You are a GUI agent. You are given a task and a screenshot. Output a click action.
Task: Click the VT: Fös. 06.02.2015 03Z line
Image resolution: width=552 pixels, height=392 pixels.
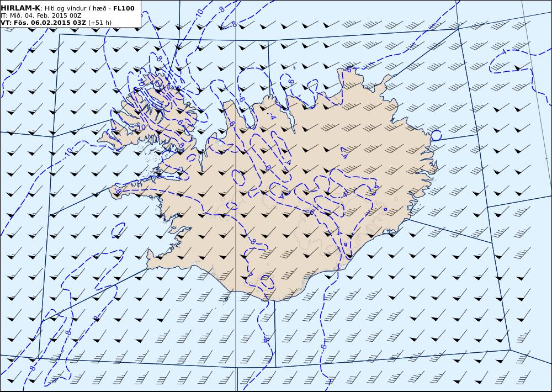pyautogui.click(x=43, y=23)
